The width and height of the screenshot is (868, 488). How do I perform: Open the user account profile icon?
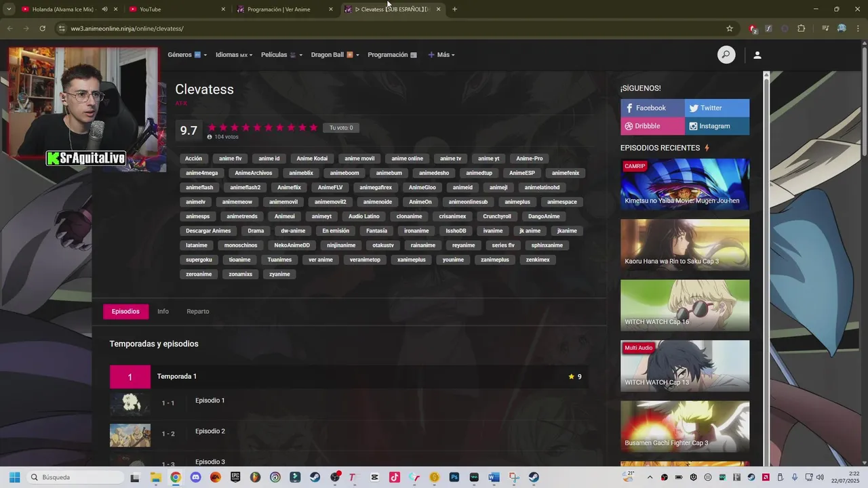pos(757,55)
